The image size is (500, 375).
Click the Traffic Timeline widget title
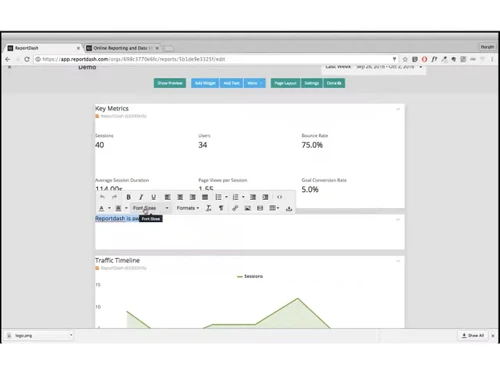click(117, 260)
